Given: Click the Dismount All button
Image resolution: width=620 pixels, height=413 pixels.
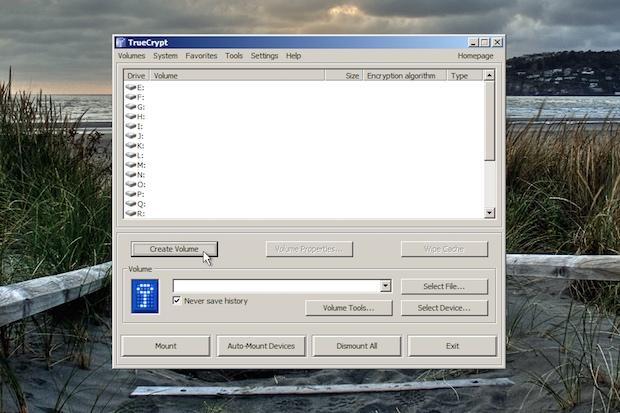Looking at the screenshot, I should tap(357, 346).
